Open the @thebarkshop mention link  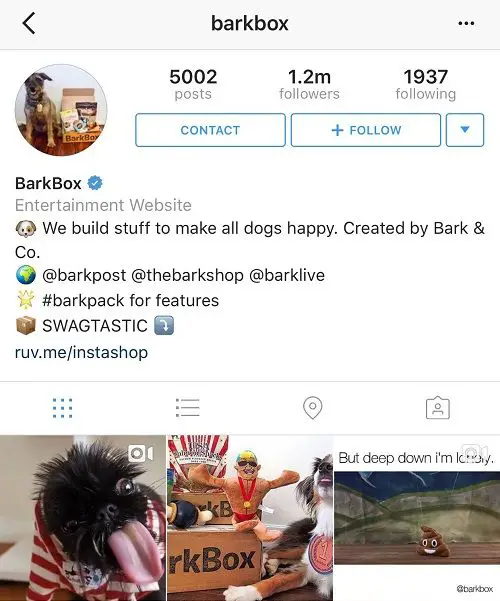187,275
